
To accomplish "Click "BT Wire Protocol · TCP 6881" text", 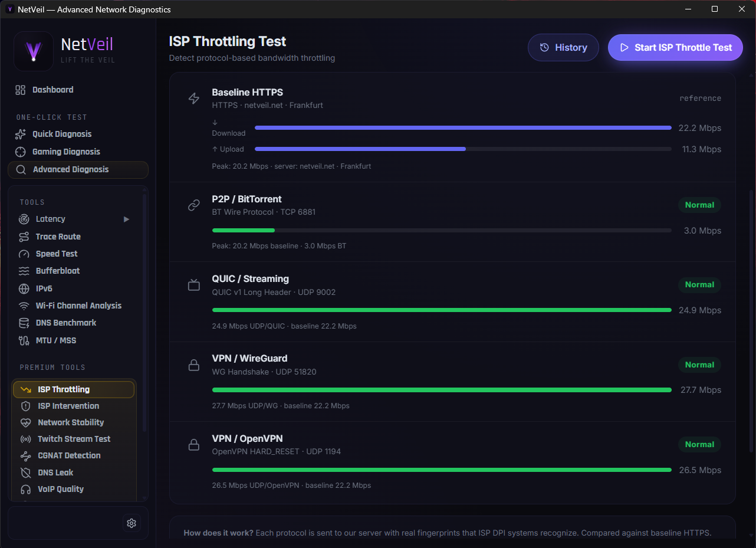I will 264,212.
